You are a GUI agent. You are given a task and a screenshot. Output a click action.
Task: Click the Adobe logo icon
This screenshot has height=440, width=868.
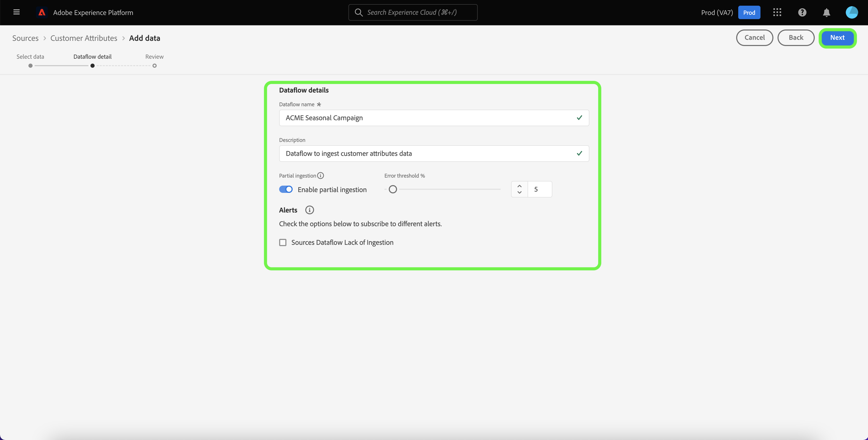click(42, 12)
